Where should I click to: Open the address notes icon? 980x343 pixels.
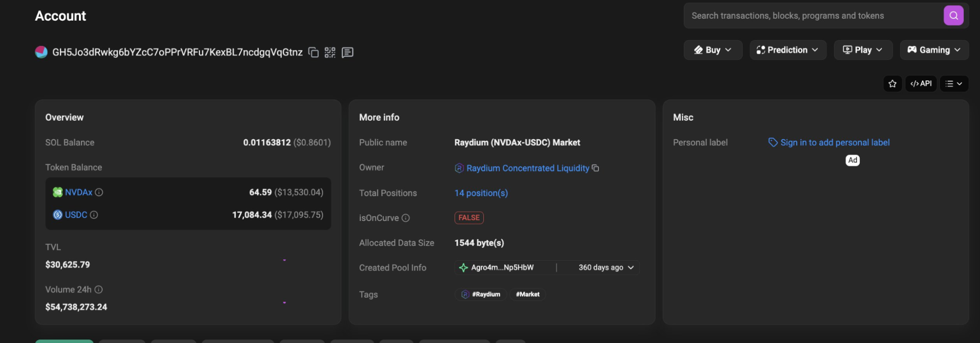pos(348,52)
